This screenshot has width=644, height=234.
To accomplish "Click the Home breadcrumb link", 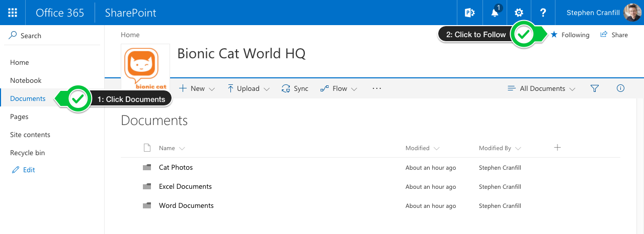I will tap(130, 35).
